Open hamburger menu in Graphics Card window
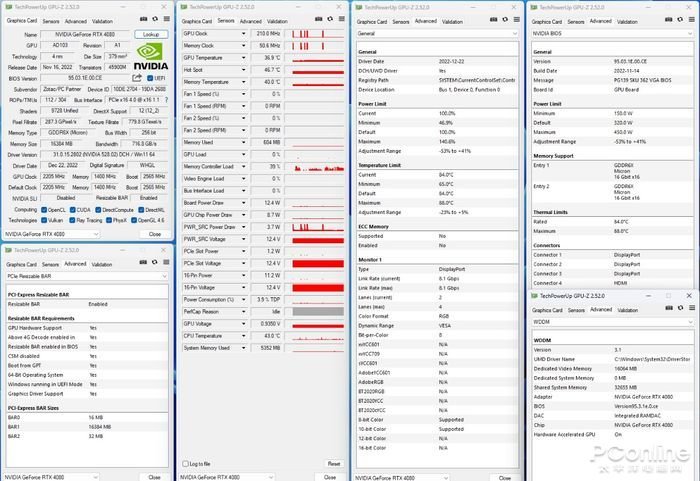700x481 pixels. [167, 19]
